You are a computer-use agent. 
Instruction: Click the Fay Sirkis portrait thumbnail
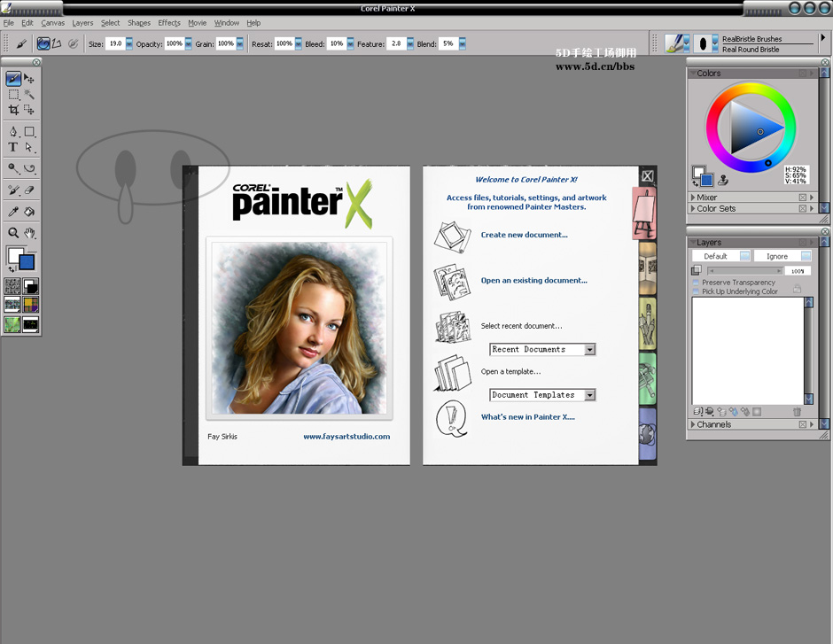300,328
